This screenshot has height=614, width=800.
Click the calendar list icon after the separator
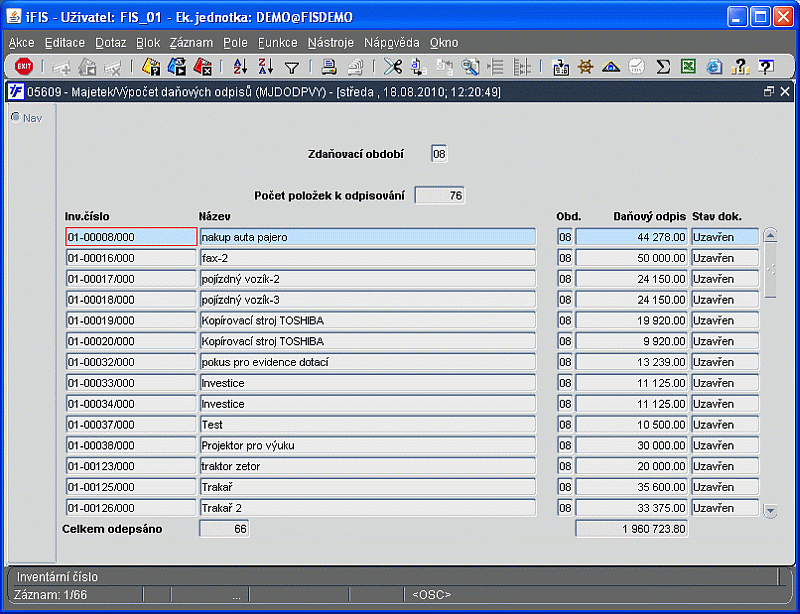point(561,66)
